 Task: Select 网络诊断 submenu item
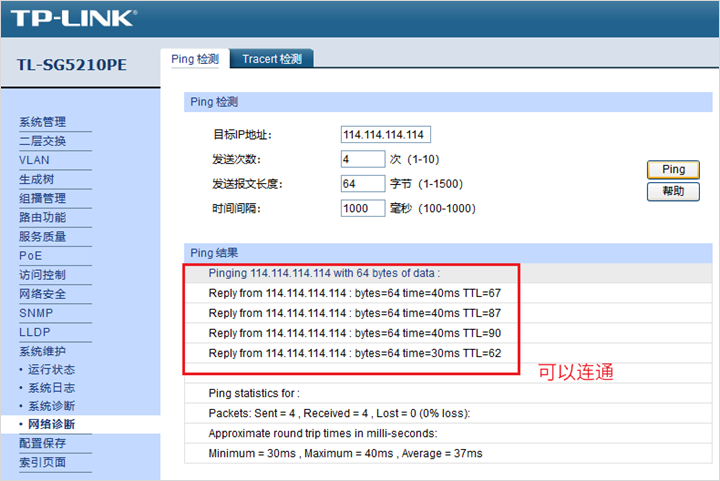click(x=51, y=424)
